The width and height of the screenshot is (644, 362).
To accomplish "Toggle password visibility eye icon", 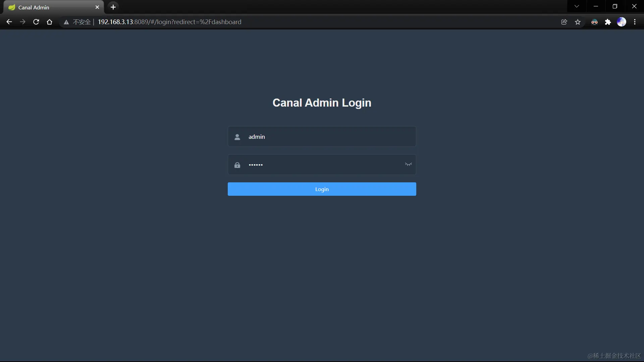I will [408, 164].
